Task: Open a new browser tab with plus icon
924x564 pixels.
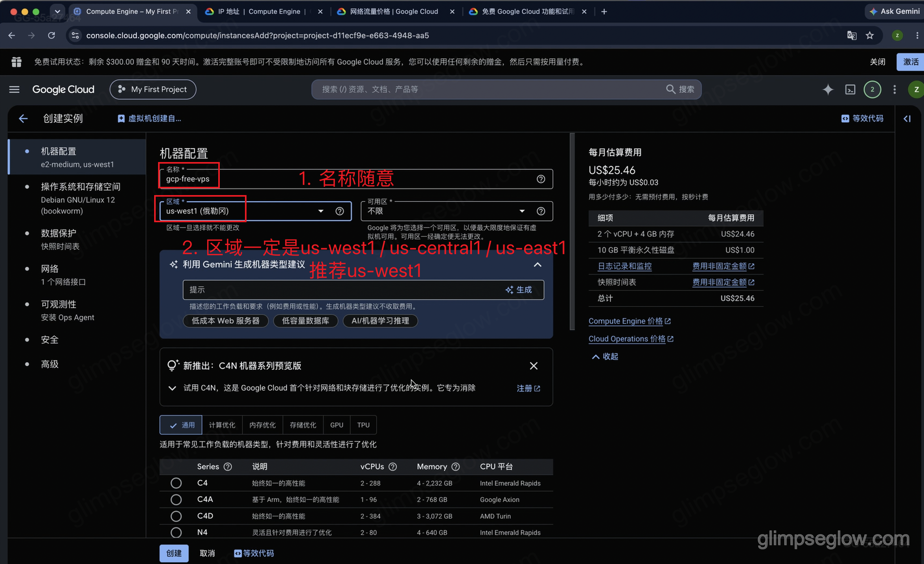Action: [x=604, y=11]
